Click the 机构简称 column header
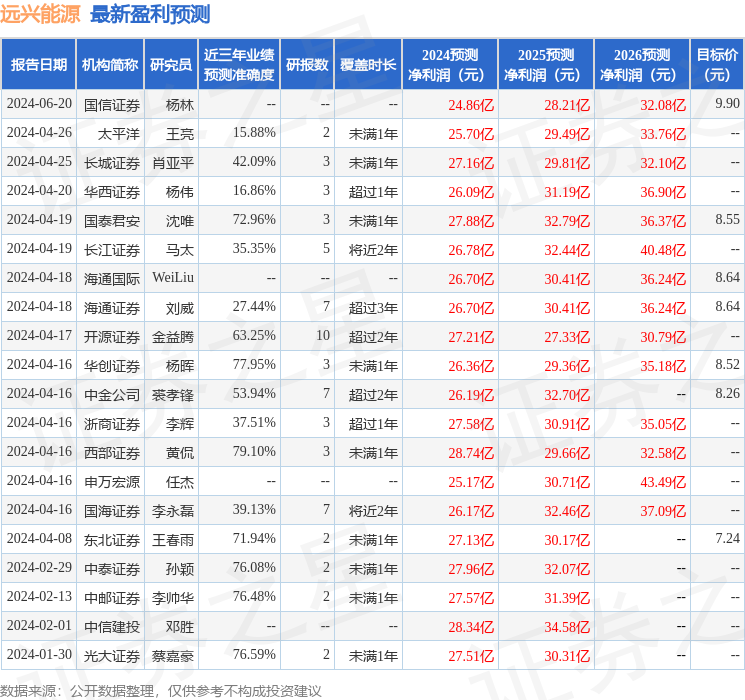This screenshot has height=700, width=745. point(110,65)
